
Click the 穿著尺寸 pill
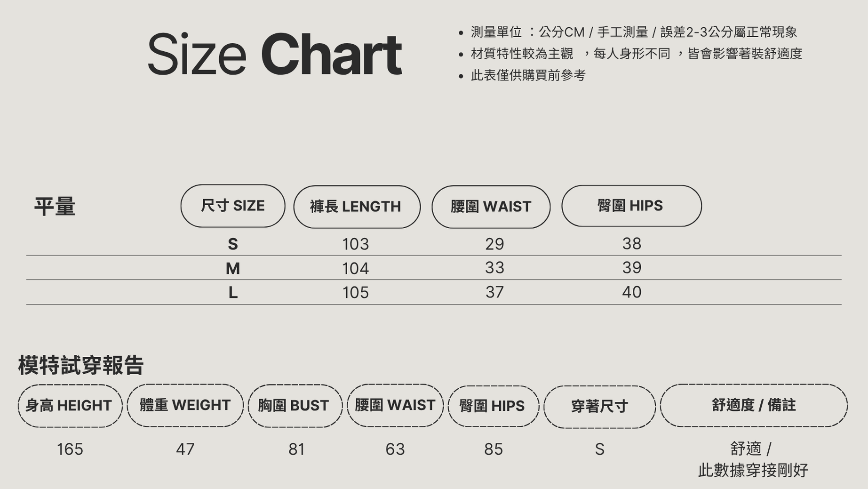pos(599,407)
